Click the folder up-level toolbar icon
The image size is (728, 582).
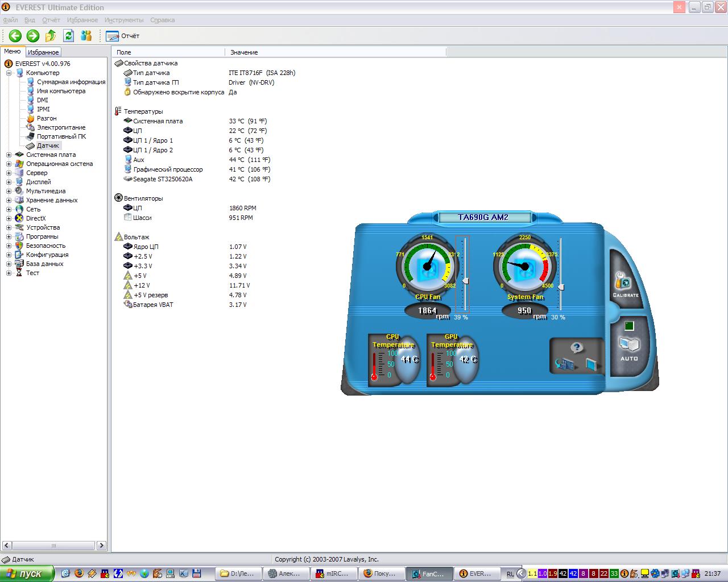pos(51,36)
